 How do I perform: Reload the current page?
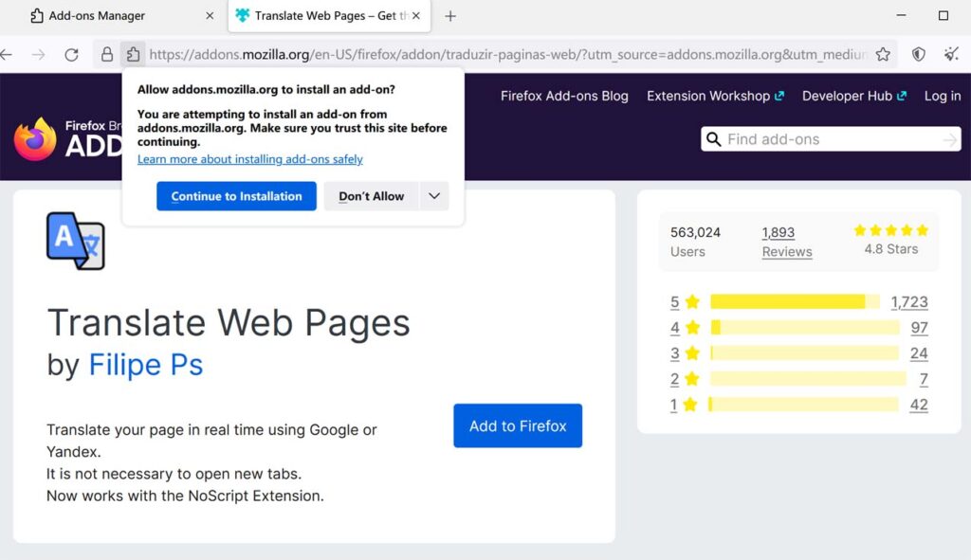tap(72, 54)
